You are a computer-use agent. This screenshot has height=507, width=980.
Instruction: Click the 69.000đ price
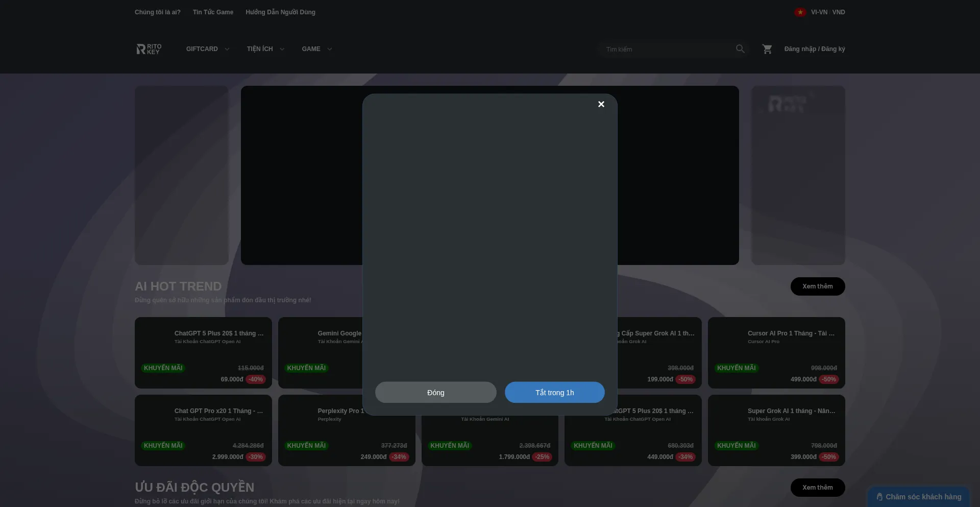(x=232, y=379)
